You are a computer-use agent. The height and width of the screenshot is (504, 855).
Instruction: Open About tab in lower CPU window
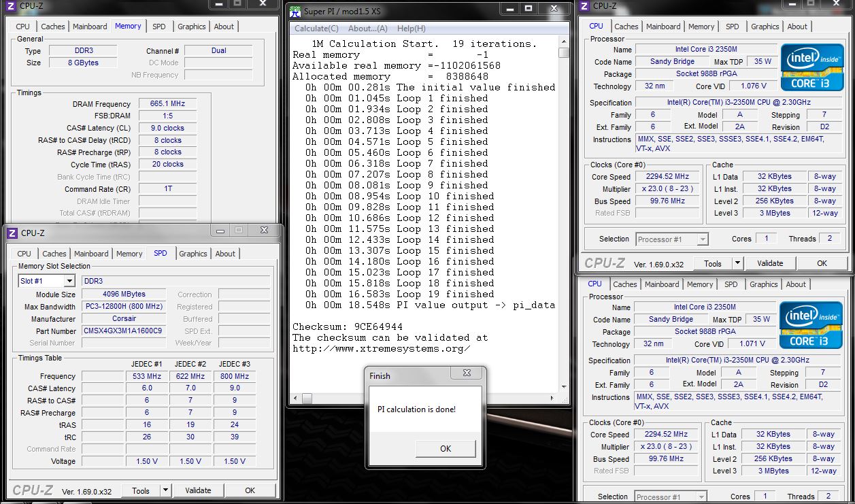click(796, 284)
